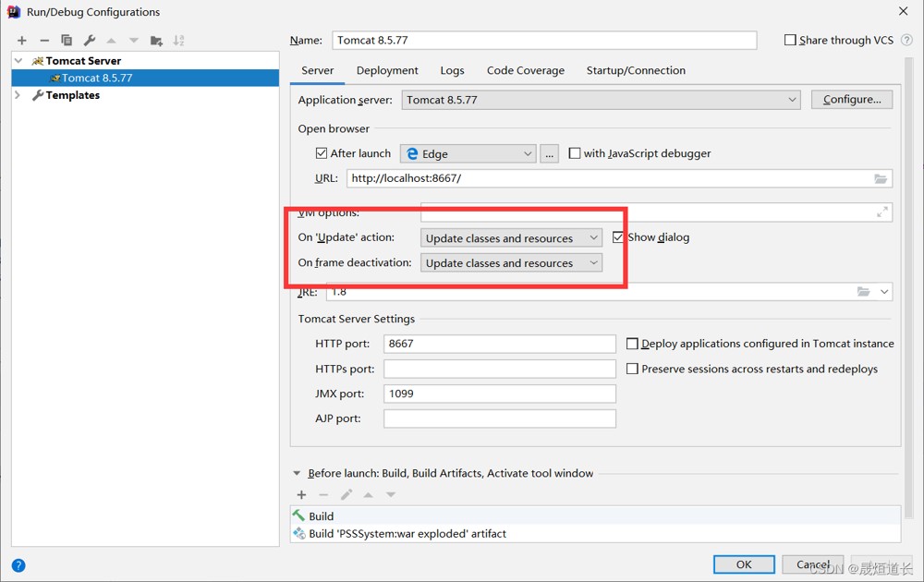Image resolution: width=924 pixels, height=582 pixels.
Task: Click the Name input field
Action: coord(544,40)
